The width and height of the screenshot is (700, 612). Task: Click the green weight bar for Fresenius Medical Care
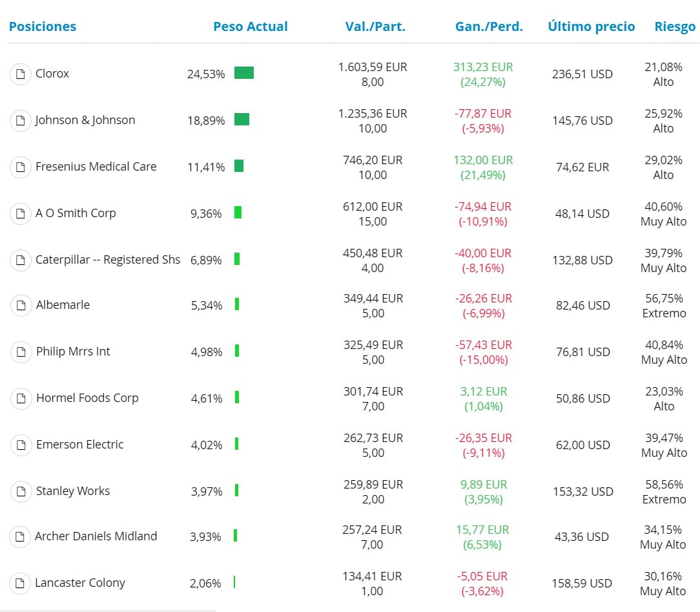point(239,165)
